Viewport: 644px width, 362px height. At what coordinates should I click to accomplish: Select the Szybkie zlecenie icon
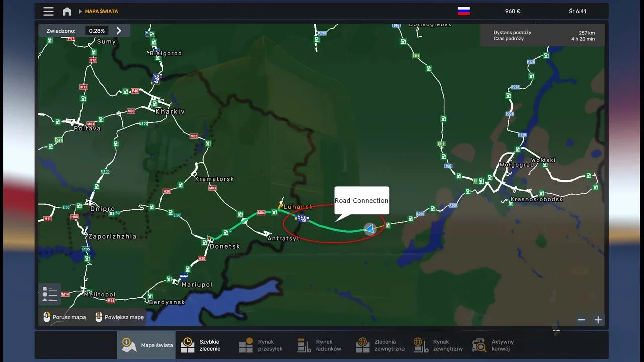tap(187, 345)
